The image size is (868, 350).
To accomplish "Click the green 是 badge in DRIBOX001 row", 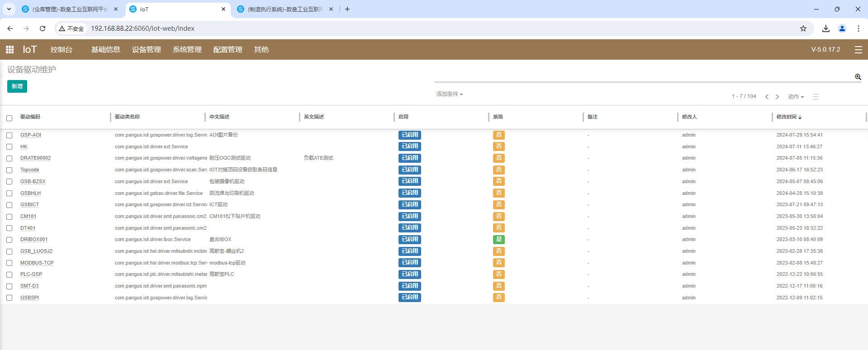I will 499,239.
